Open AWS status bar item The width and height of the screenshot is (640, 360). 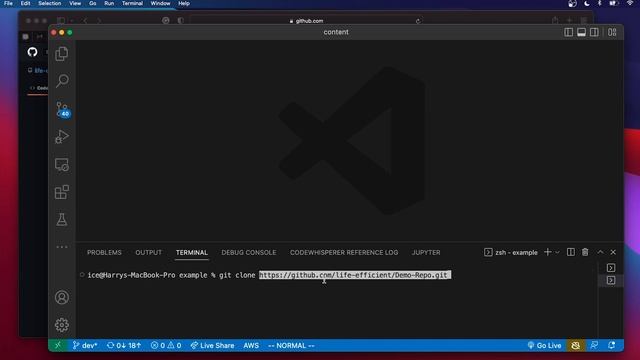pyautogui.click(x=251, y=345)
